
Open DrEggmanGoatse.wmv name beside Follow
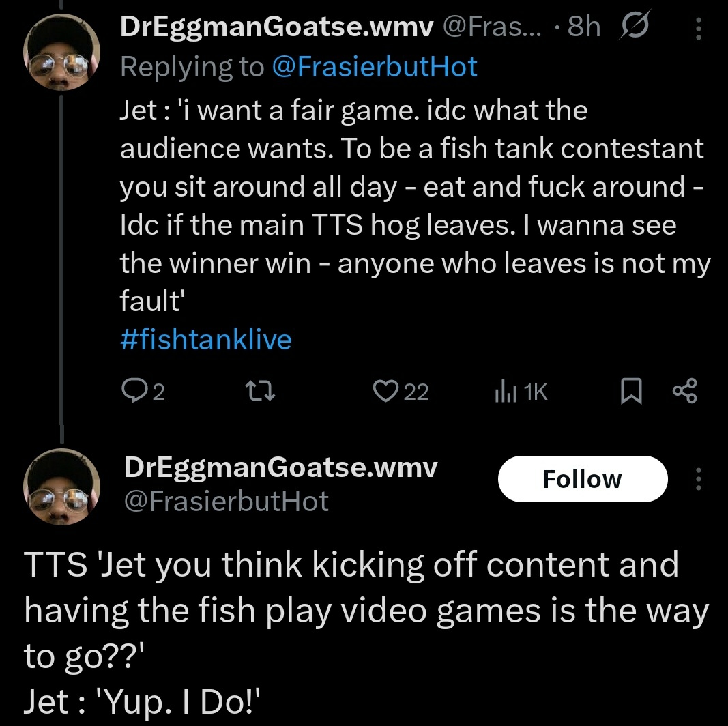[x=280, y=468]
